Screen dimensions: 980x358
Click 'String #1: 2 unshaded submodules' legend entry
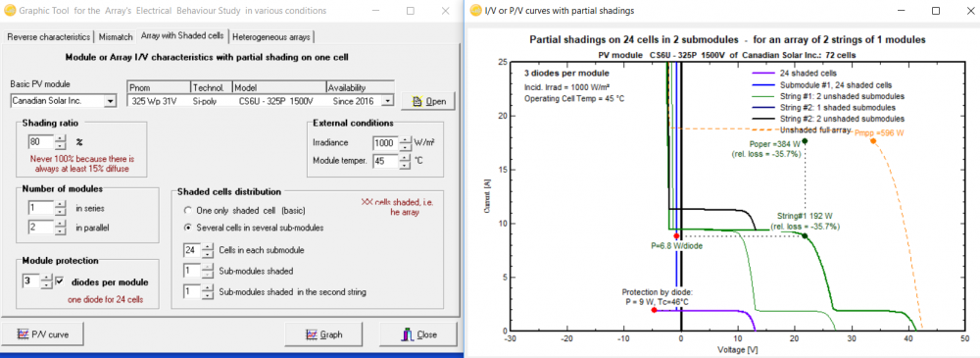pos(827,96)
